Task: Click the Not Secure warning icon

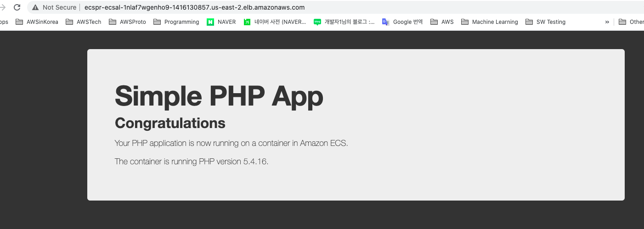Action: (x=35, y=7)
